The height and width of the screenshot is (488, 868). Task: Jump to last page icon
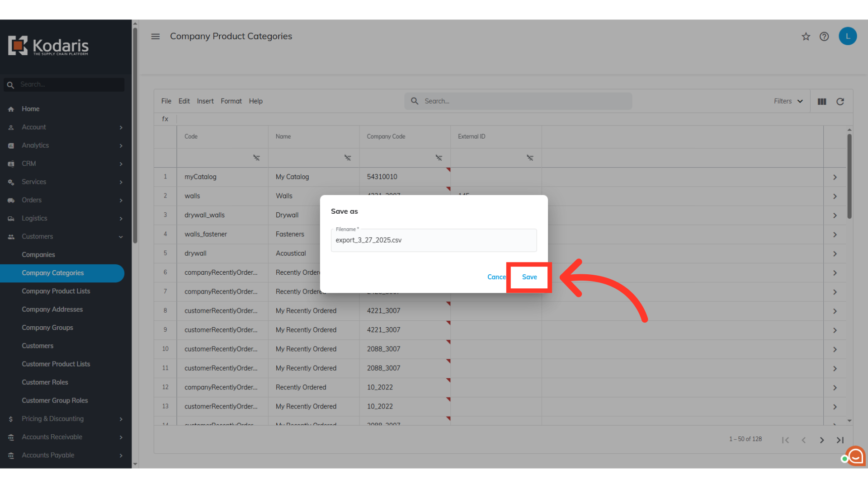pyautogui.click(x=840, y=440)
